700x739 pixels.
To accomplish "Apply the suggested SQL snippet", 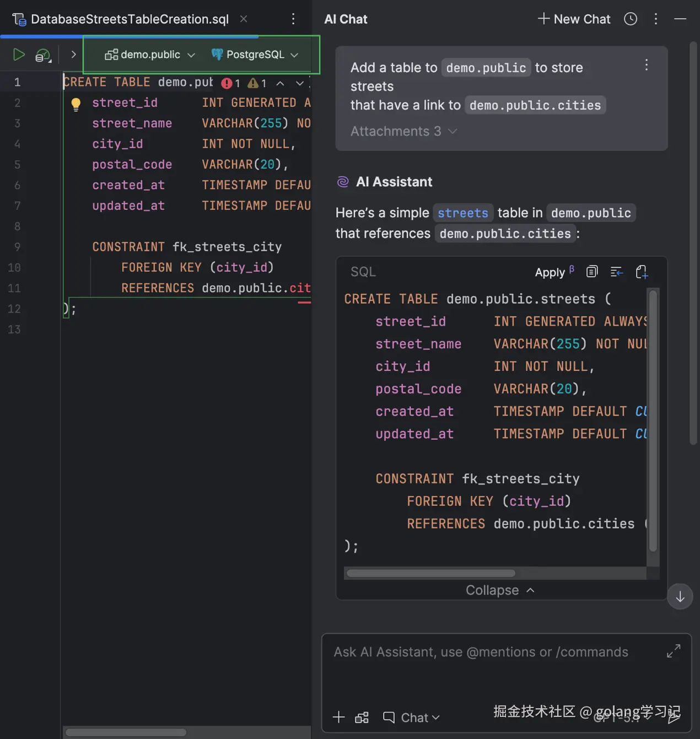I will [x=550, y=272].
